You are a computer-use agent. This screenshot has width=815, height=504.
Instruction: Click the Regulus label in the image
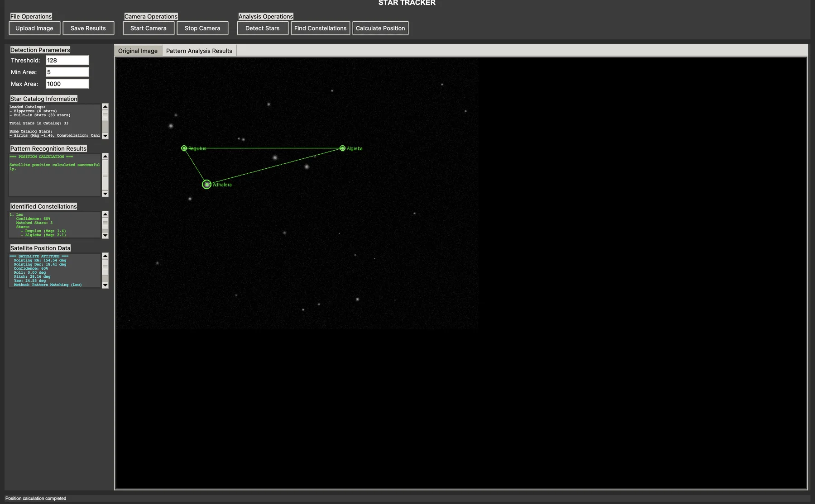point(197,148)
